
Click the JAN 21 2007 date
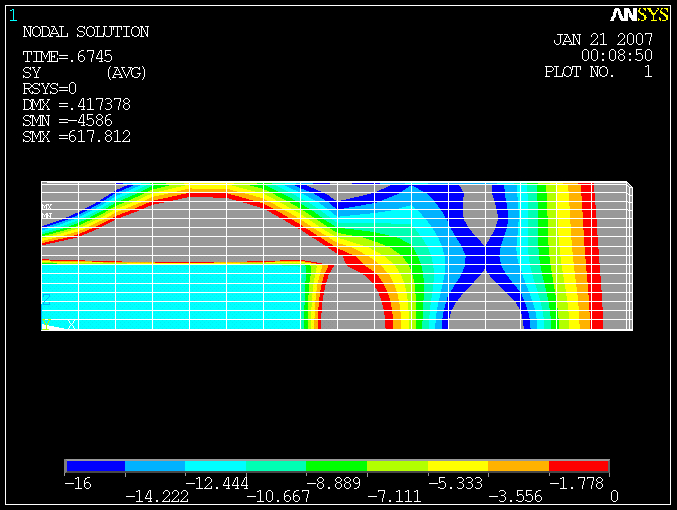point(603,40)
